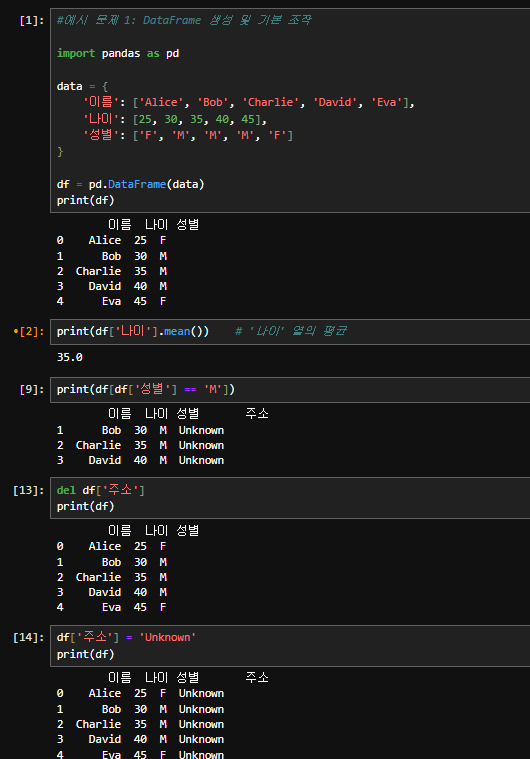
Task: Click the '이름' list line with Alice
Action: (249, 102)
